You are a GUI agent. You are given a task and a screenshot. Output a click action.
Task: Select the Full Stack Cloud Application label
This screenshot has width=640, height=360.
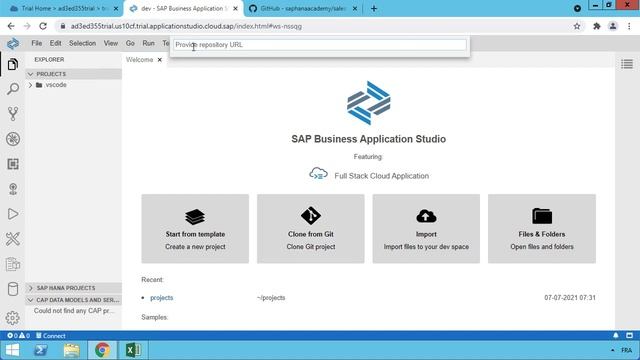381,176
